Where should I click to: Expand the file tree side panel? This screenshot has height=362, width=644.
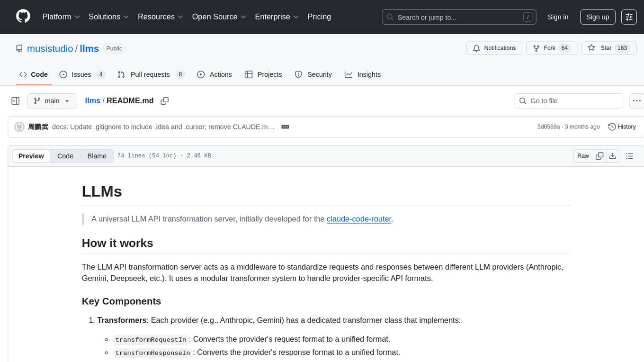[16, 101]
